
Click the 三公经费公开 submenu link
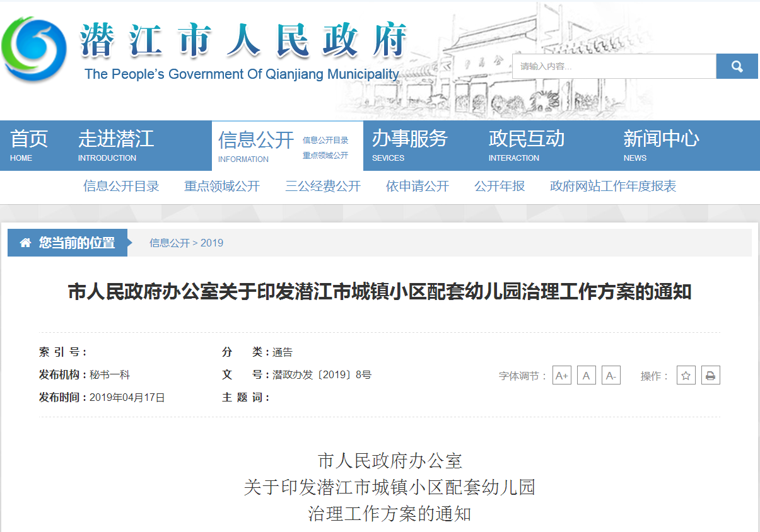click(323, 186)
